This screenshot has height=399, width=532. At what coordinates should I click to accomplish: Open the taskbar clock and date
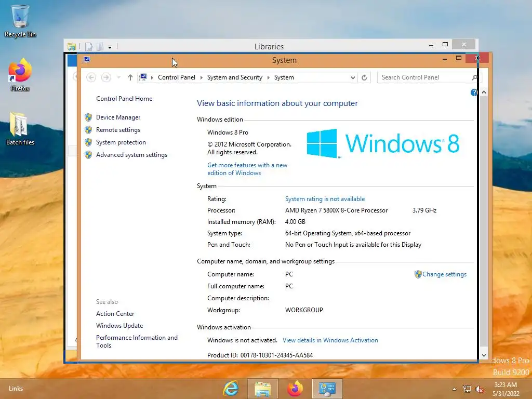(506, 389)
